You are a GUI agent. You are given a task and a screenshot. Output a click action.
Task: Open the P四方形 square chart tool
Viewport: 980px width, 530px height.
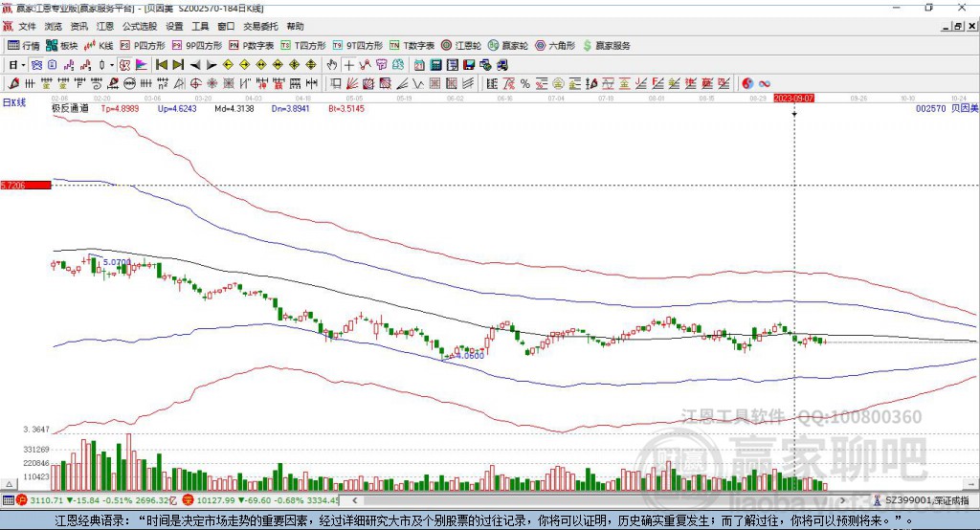(143, 45)
